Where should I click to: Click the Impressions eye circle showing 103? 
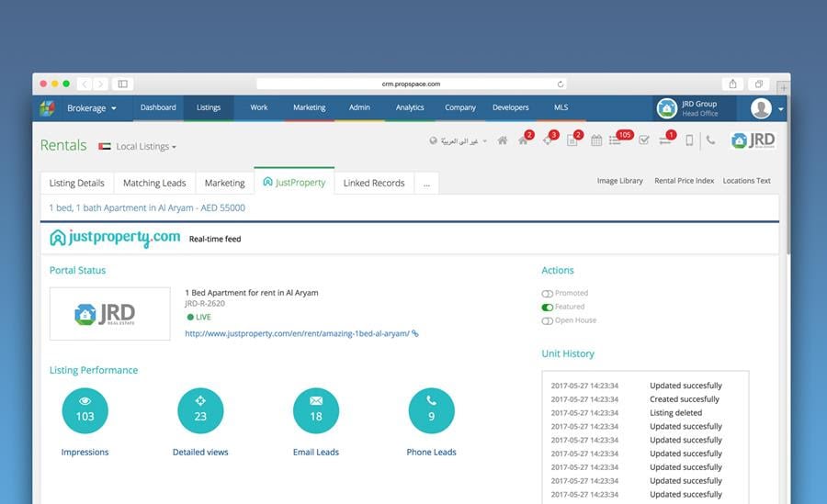(85, 410)
